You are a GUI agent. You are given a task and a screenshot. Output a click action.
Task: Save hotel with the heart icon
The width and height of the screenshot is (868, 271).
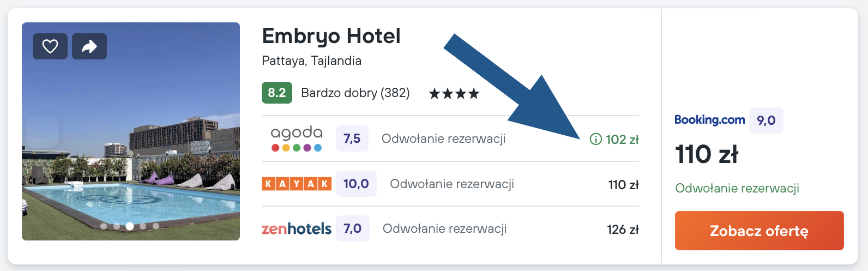point(50,46)
